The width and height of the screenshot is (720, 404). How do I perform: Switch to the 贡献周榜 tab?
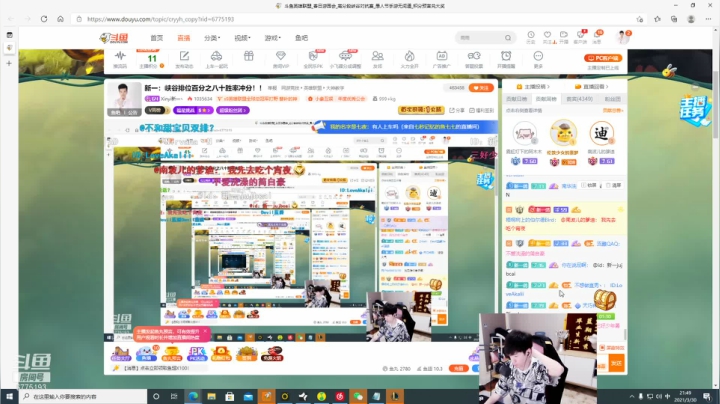click(546, 99)
